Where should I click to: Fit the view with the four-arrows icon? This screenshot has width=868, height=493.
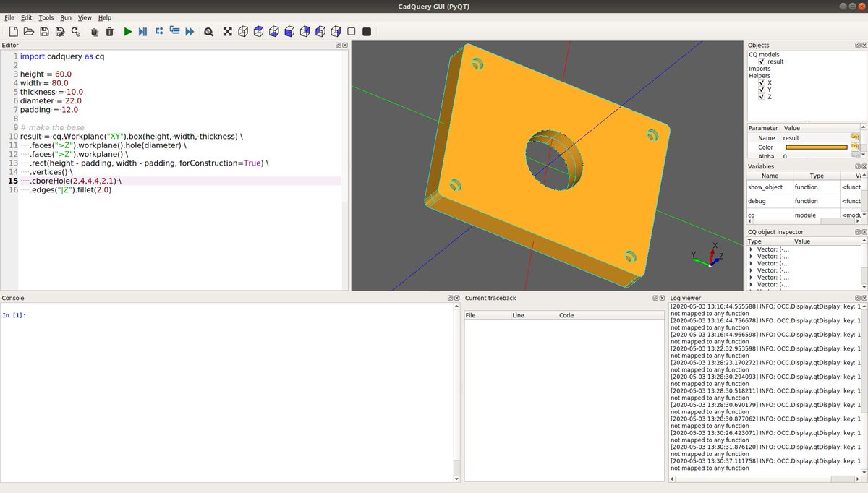click(227, 31)
